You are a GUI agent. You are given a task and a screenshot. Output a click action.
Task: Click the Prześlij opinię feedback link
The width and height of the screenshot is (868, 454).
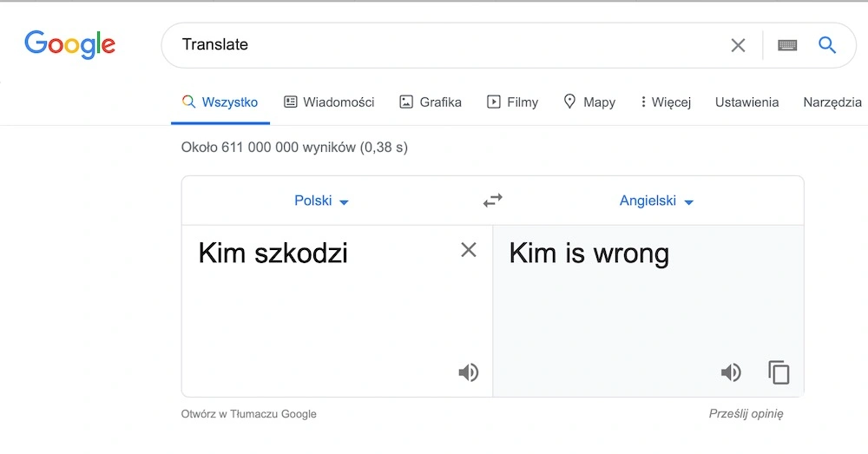click(x=746, y=413)
